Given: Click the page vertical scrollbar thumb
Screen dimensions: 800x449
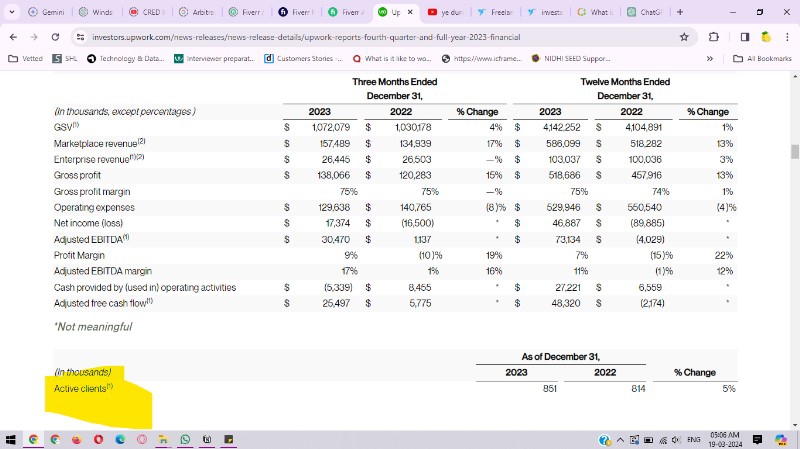Looking at the screenshot, I should tap(794, 152).
